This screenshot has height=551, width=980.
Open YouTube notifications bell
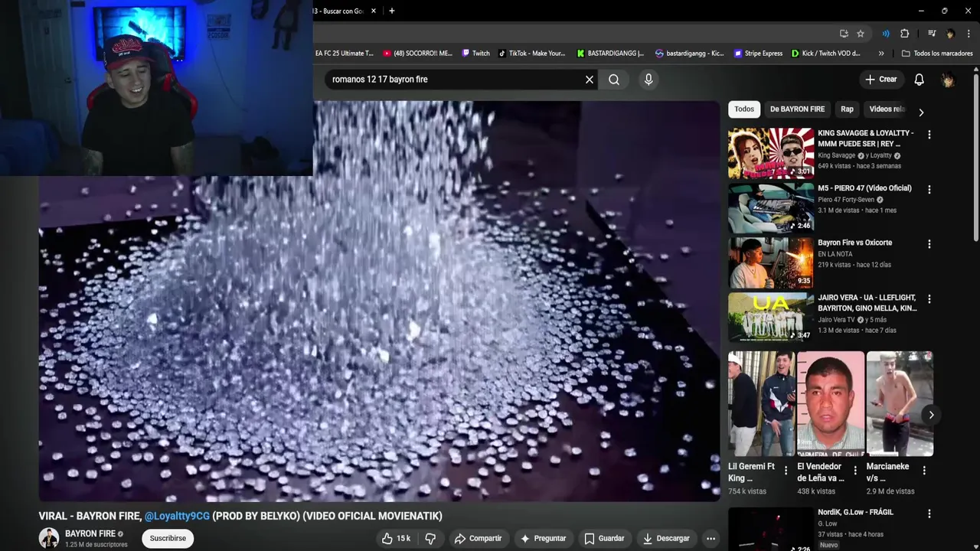[x=920, y=80]
